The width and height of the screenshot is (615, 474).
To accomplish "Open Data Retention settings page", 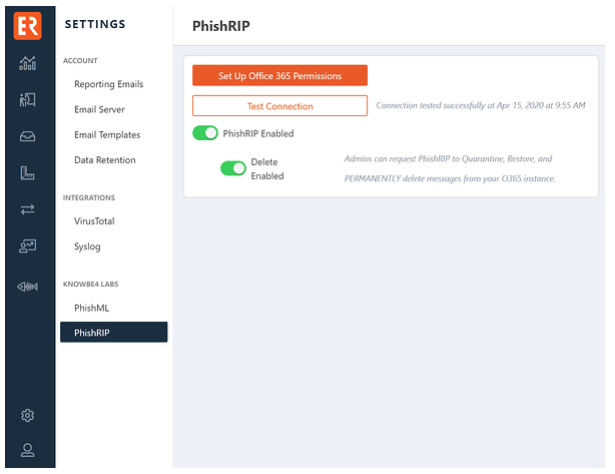I will [105, 160].
